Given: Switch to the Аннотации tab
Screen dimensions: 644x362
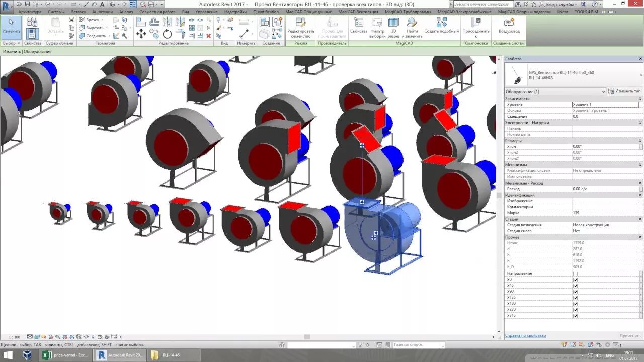Looking at the screenshot, I should (103, 12).
